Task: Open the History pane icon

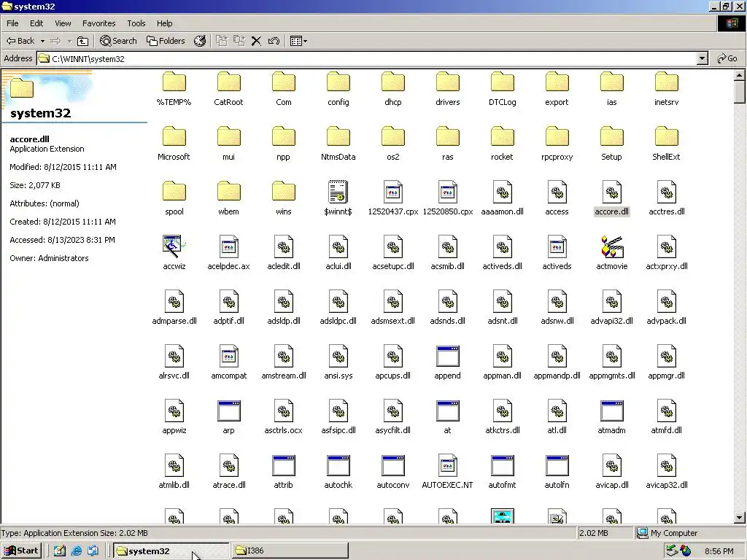Action: tap(200, 41)
